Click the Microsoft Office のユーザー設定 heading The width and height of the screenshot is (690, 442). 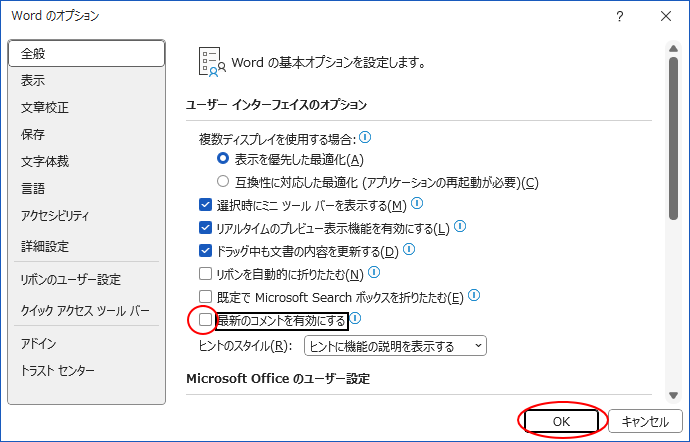point(278,379)
